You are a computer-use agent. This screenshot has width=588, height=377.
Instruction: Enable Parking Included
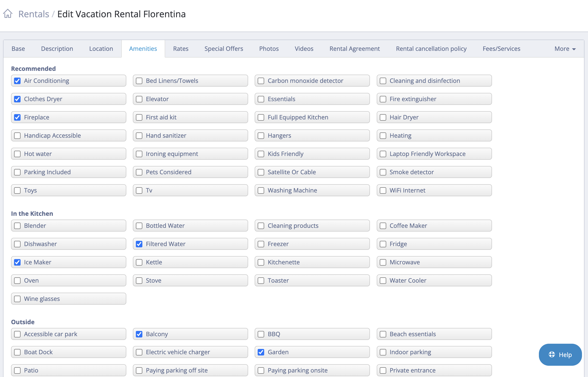coord(17,172)
